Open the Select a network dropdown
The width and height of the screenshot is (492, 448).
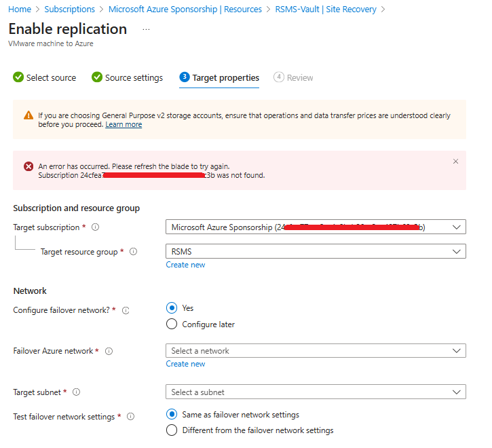(x=316, y=351)
